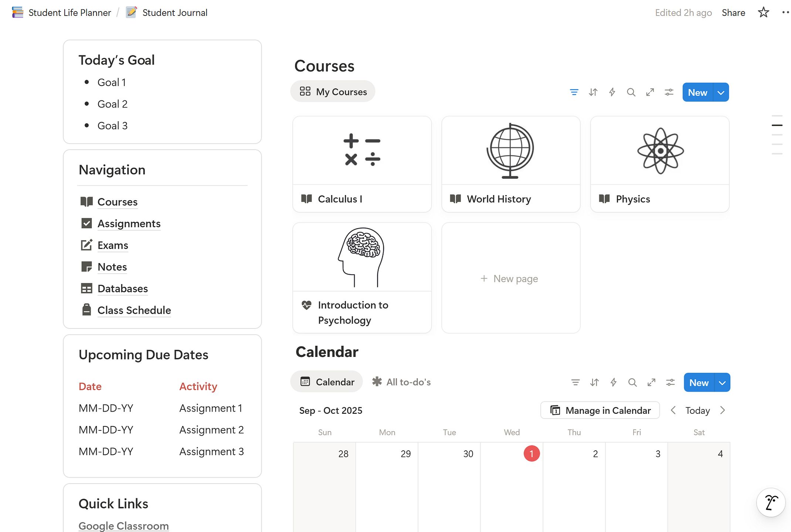Viewport: 791px width, 532px height.
Task: Click the Calendar filter icon
Action: tap(575, 382)
